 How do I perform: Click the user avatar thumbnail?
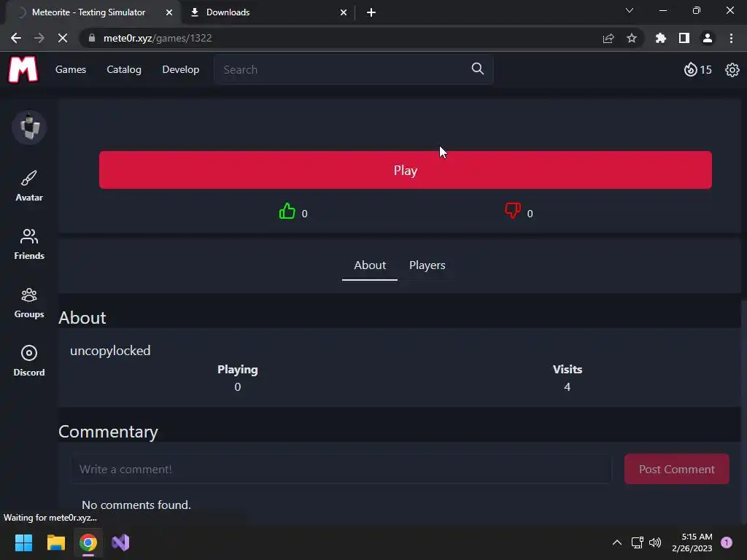tap(29, 128)
